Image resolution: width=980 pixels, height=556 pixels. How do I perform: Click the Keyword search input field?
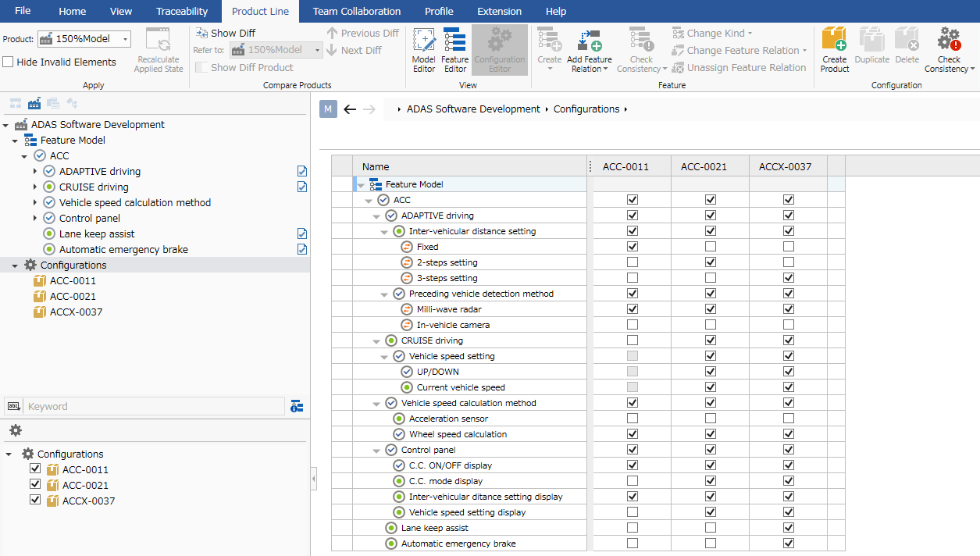point(154,406)
